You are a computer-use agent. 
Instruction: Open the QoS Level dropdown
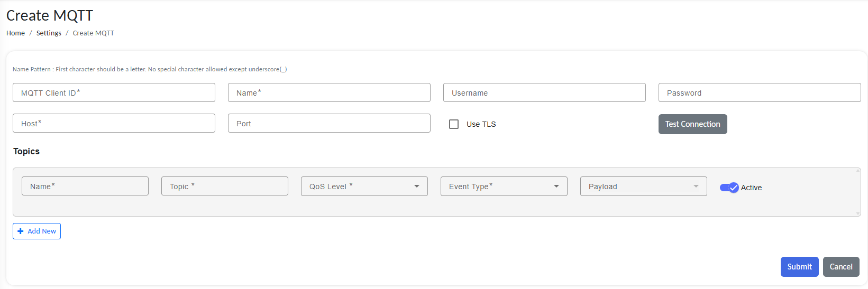tap(364, 187)
